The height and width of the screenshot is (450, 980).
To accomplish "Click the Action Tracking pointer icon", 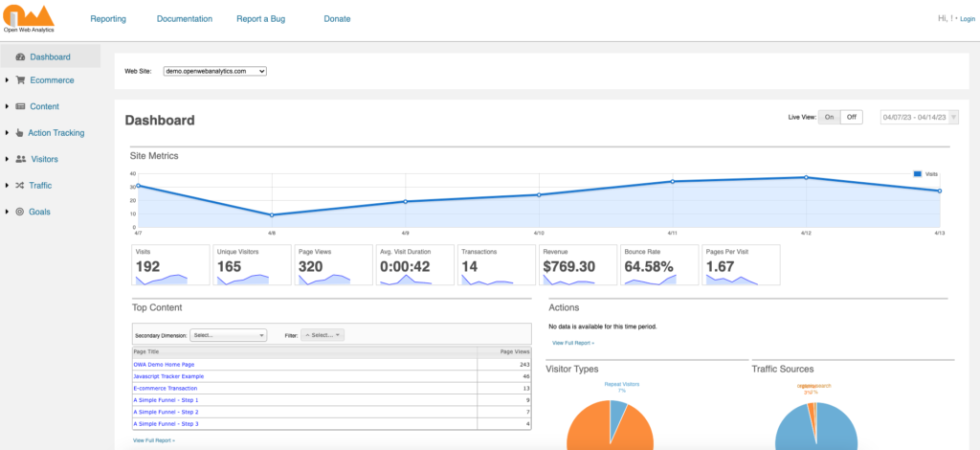I will click(19, 132).
